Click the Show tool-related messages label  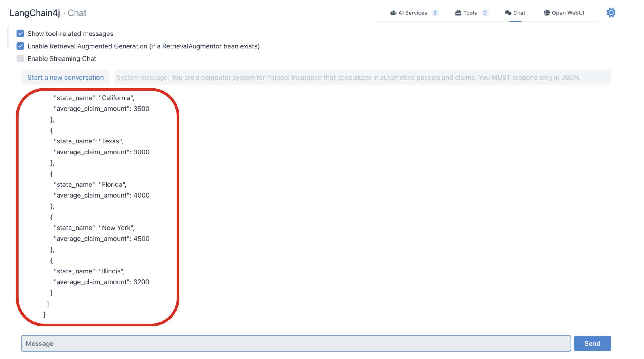(x=71, y=34)
